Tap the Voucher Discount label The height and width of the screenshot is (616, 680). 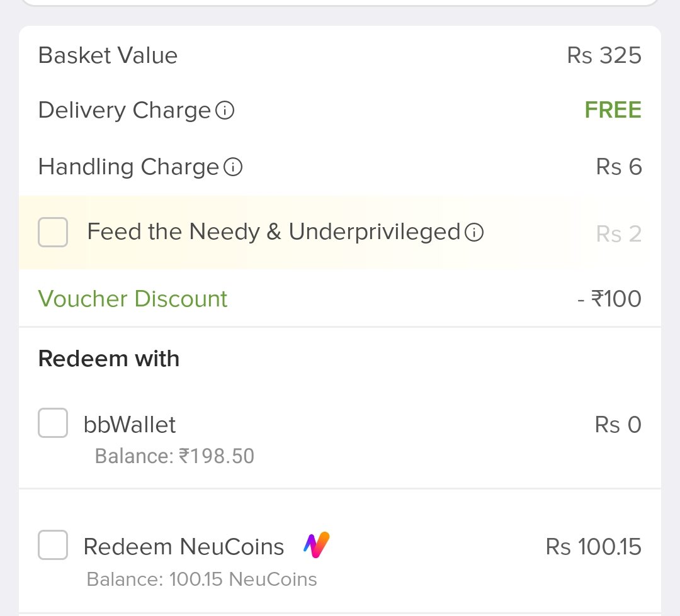pyautogui.click(x=133, y=299)
